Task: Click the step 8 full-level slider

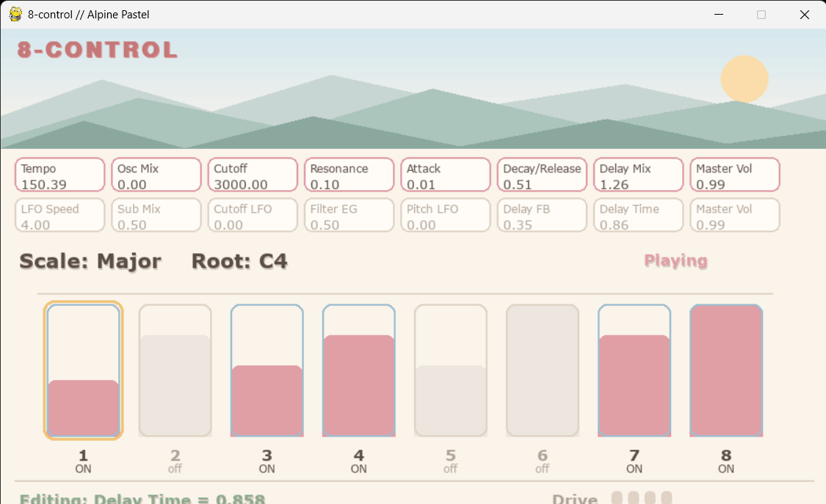Action: click(726, 370)
